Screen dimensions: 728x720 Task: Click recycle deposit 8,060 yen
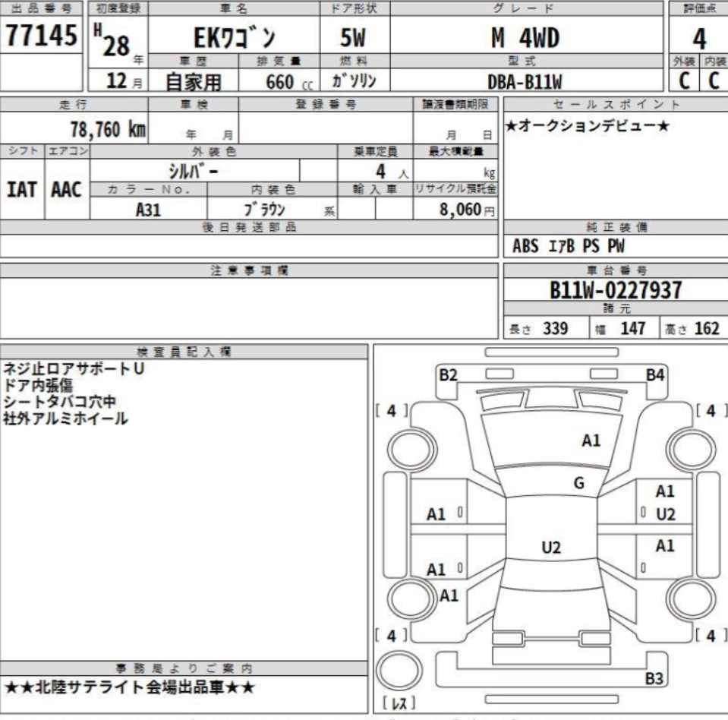click(467, 210)
